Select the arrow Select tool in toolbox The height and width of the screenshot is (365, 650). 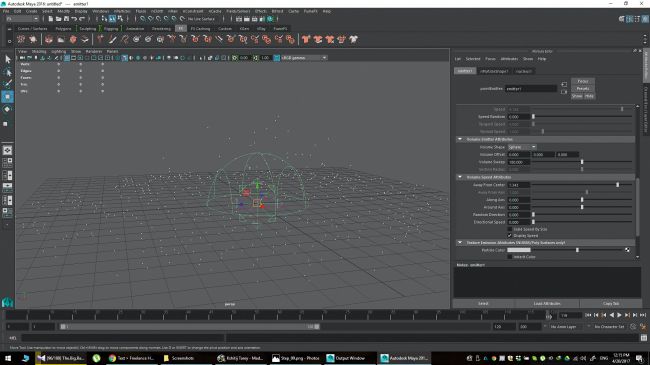[x=7, y=59]
